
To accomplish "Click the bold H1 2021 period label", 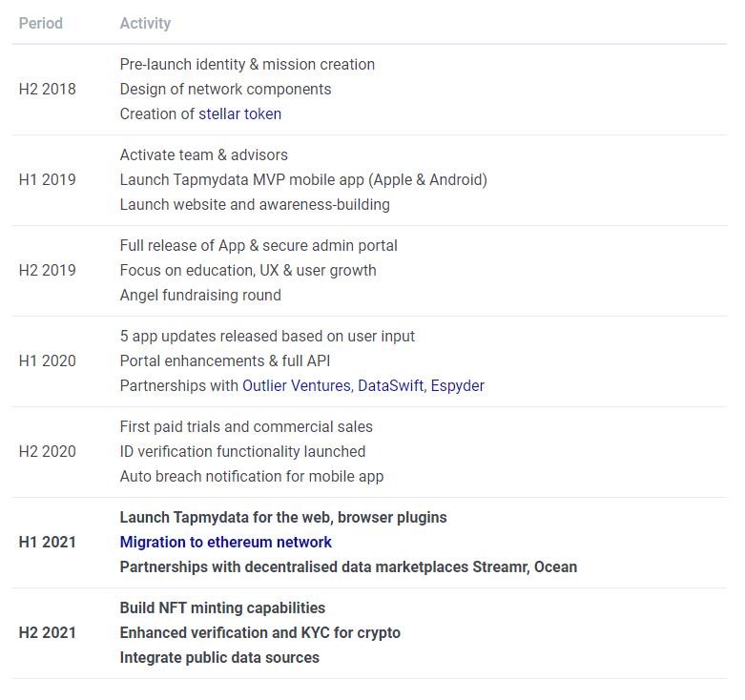I will (47, 543).
